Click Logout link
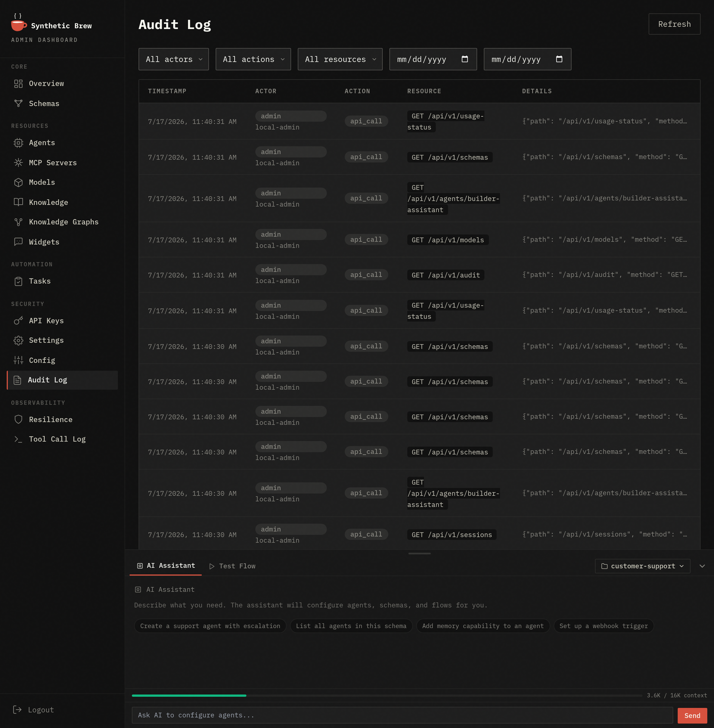Viewport: 714px width, 728px height. (34, 710)
